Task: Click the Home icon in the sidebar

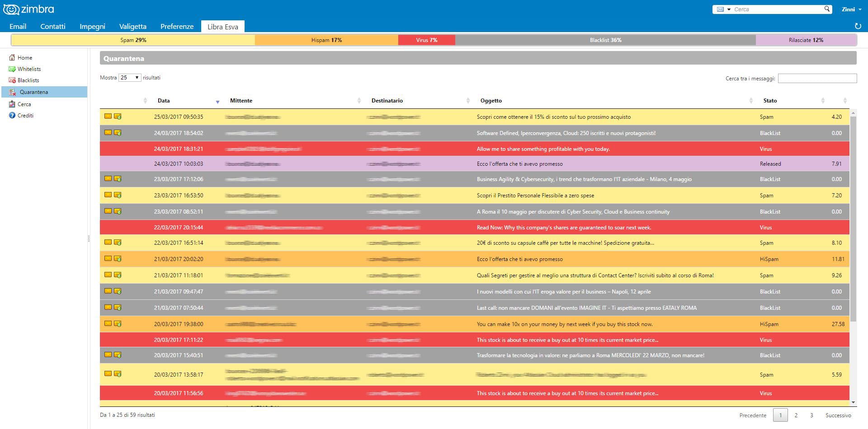Action: point(12,57)
